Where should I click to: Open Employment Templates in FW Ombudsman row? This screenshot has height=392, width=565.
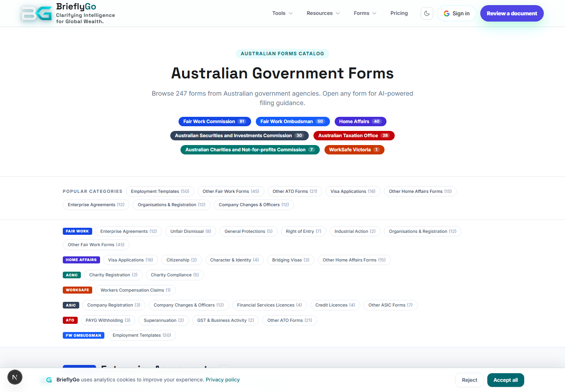tap(142, 335)
